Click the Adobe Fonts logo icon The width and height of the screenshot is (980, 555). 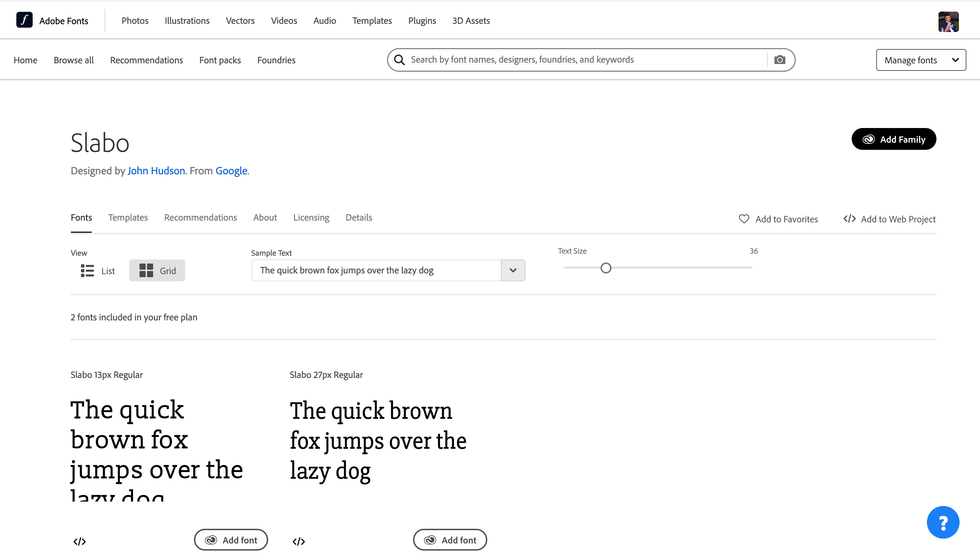click(x=24, y=20)
